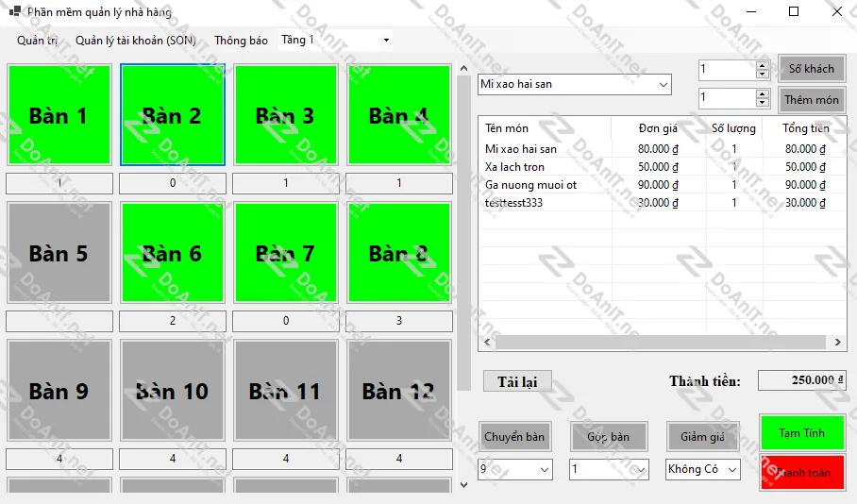Click the application icon in title bar
This screenshot has height=504, width=857.
click(x=15, y=11)
